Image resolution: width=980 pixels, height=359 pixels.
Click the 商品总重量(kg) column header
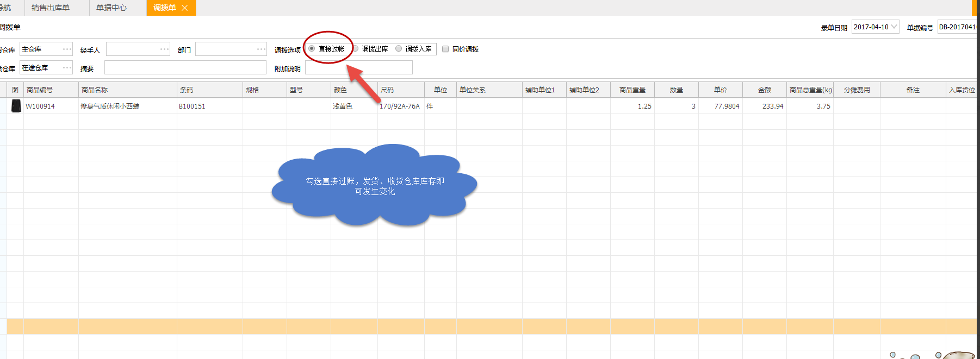(810, 90)
